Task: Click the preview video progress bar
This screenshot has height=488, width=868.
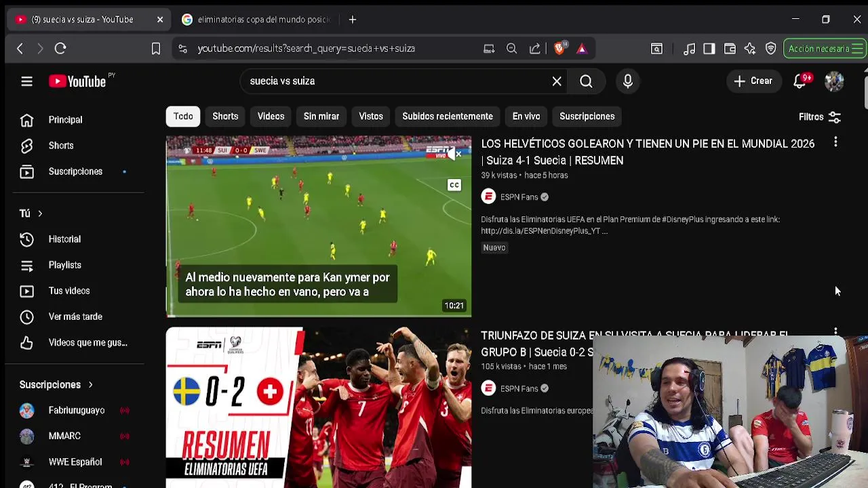Action: click(x=319, y=316)
